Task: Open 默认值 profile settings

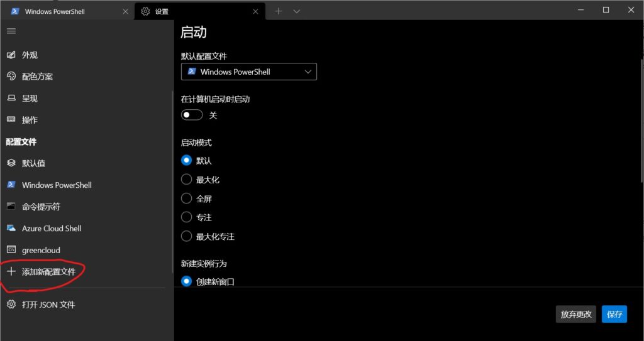Action: [86, 163]
